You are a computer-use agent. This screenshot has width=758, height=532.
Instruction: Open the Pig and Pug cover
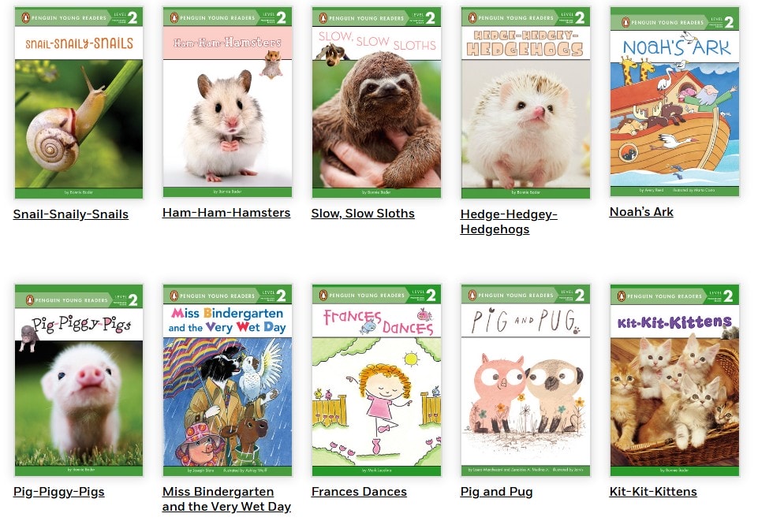[x=525, y=380]
